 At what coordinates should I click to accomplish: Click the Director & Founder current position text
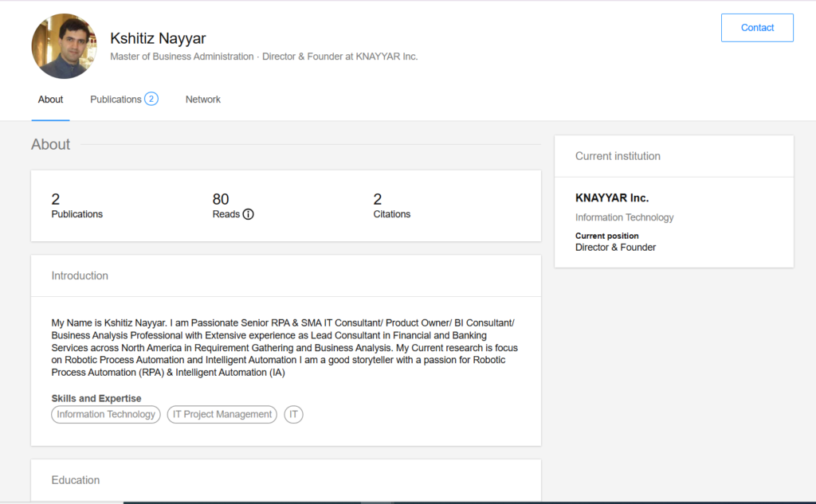tap(615, 248)
